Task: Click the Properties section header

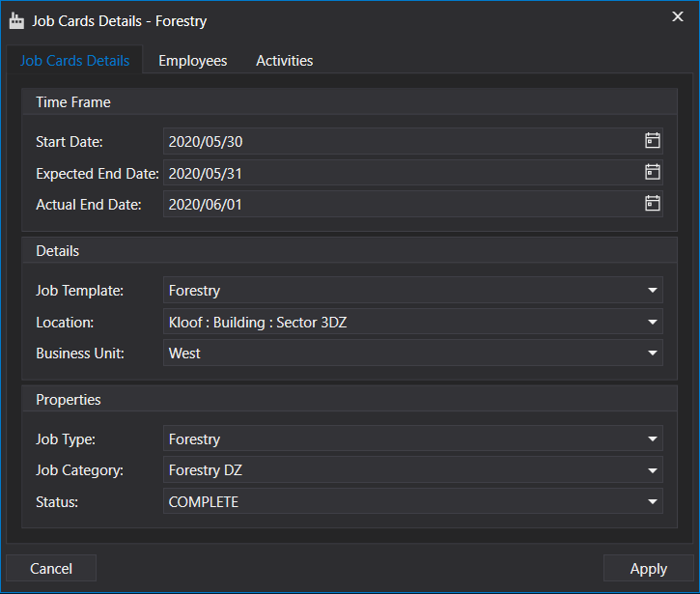Action: coord(350,399)
